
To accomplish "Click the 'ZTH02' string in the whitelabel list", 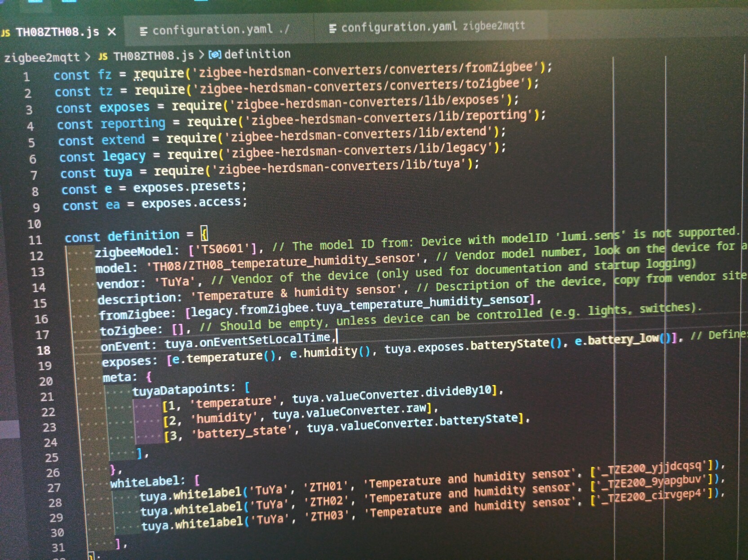I will pos(327,501).
